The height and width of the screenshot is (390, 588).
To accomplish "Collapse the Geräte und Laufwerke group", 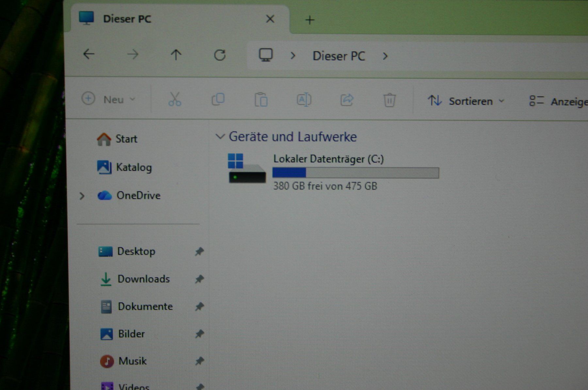I will click(x=220, y=136).
